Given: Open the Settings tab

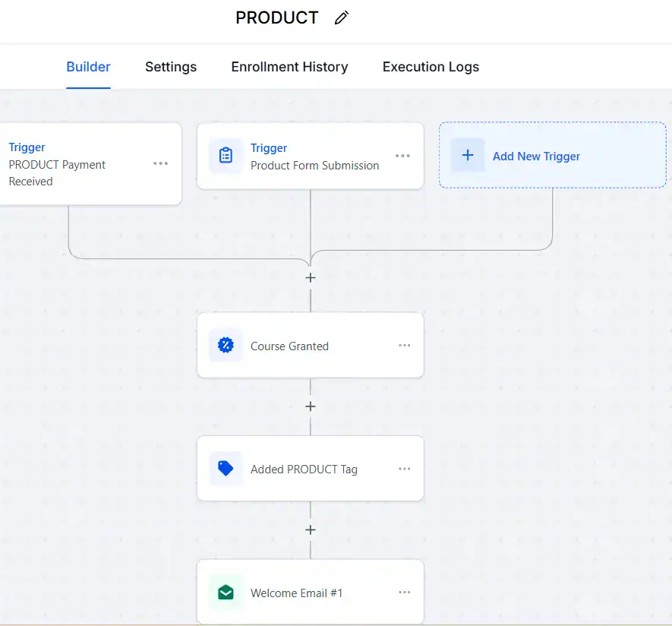Looking at the screenshot, I should [x=171, y=67].
